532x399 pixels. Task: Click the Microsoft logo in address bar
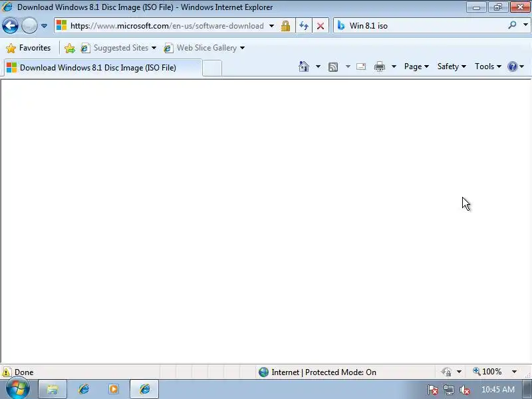tap(61, 25)
